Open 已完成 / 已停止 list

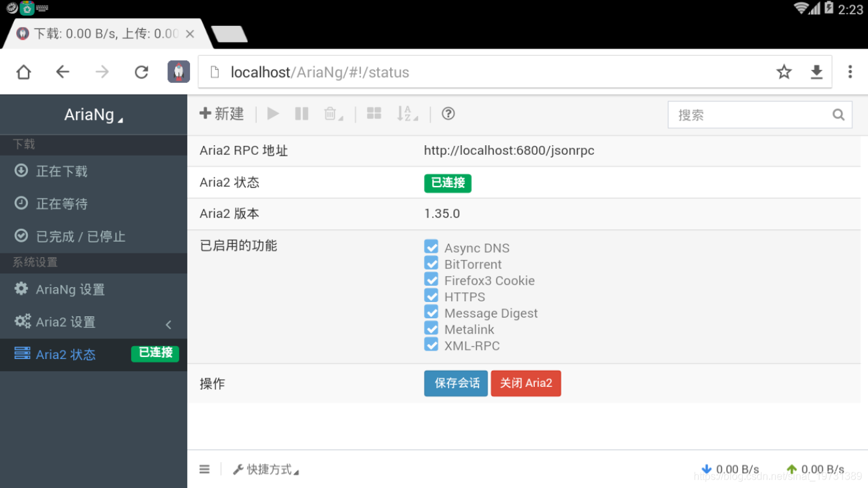[x=93, y=237]
